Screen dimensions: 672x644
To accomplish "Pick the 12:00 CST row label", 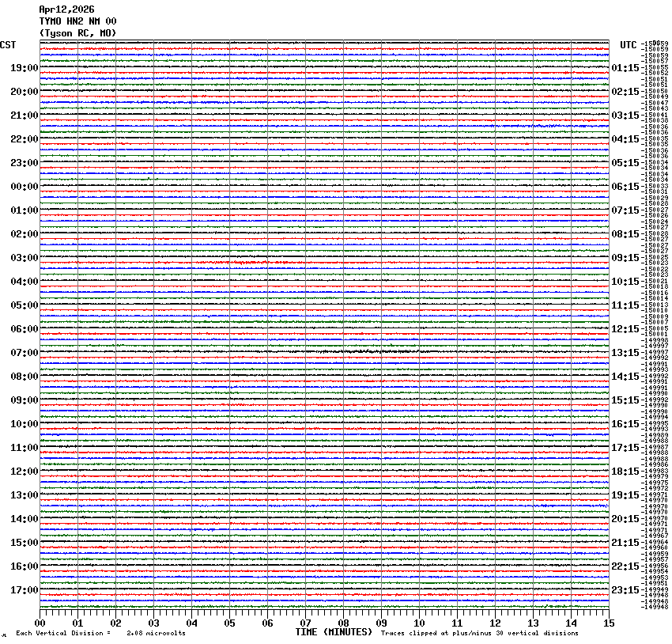I will (x=24, y=472).
